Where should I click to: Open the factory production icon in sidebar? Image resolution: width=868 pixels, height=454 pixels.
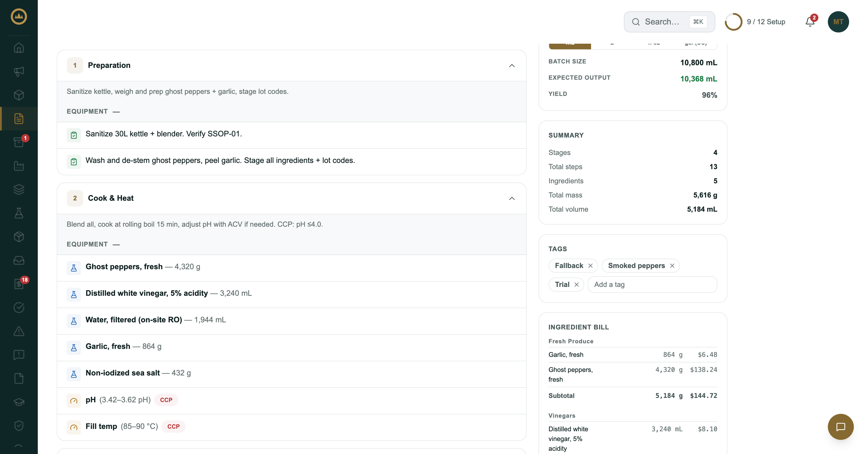pos(19,166)
